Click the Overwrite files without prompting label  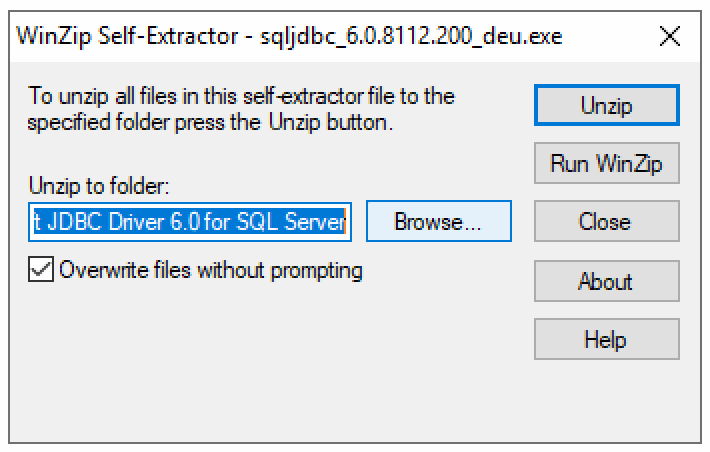click(211, 270)
